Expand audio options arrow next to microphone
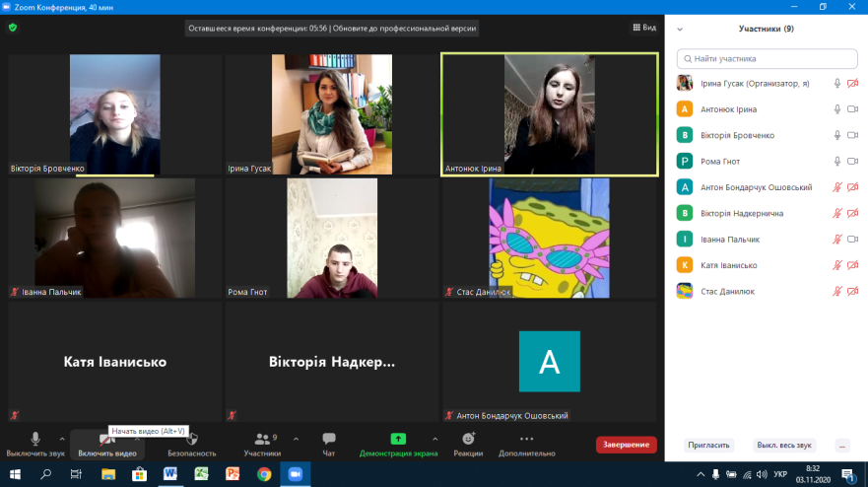 coord(62,439)
